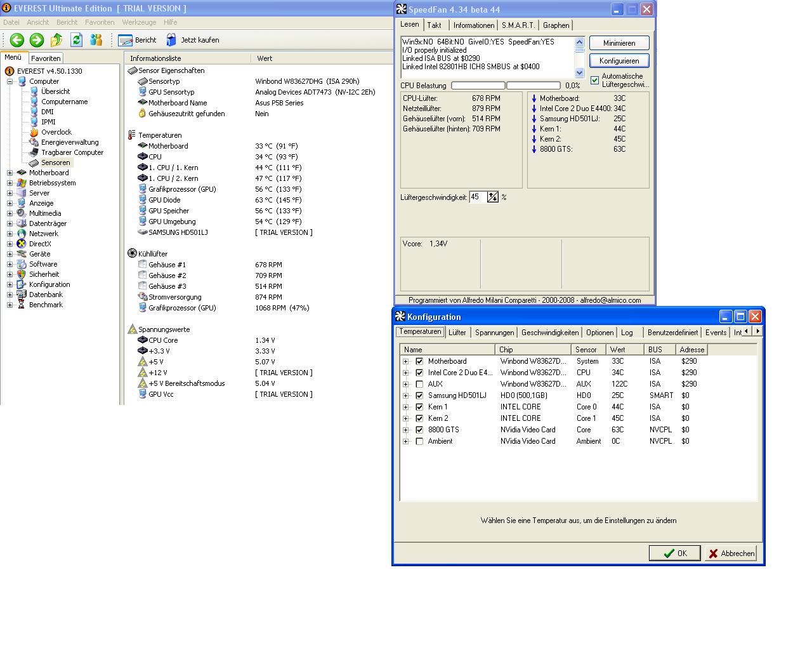Click the Gehäusezutritt gefunden lock icon
Viewport: 812px width, 650px height.
point(142,114)
